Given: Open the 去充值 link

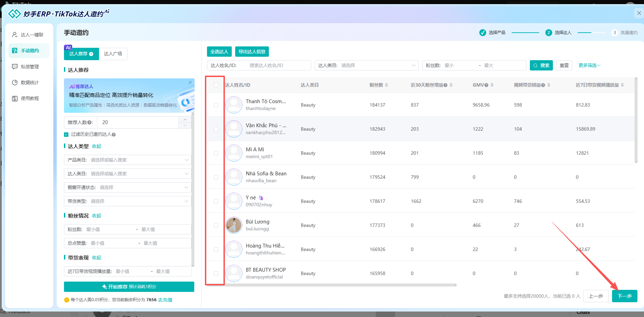Looking at the screenshot, I should click(165, 300).
